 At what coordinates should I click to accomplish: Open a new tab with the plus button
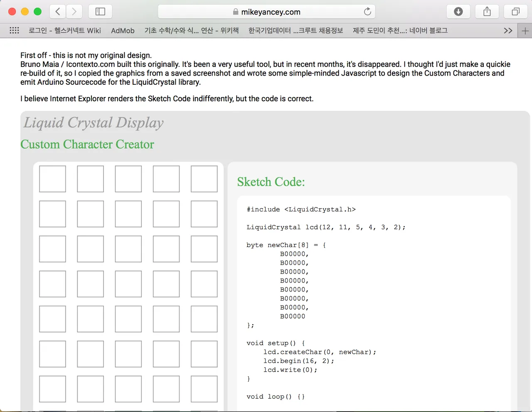tap(525, 31)
